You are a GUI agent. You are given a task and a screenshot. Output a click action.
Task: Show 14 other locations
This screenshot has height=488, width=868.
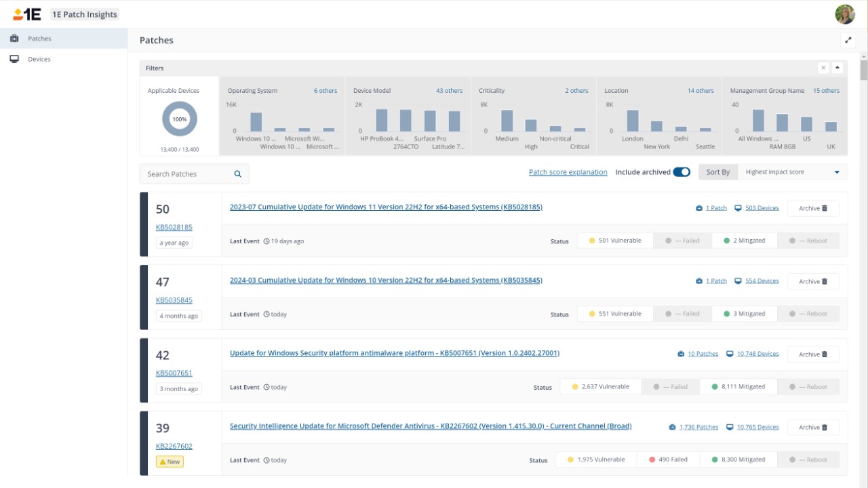pos(701,91)
